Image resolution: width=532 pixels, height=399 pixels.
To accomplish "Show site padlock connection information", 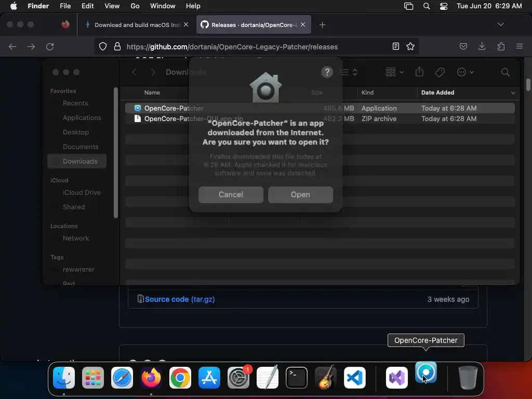I will click(x=117, y=46).
